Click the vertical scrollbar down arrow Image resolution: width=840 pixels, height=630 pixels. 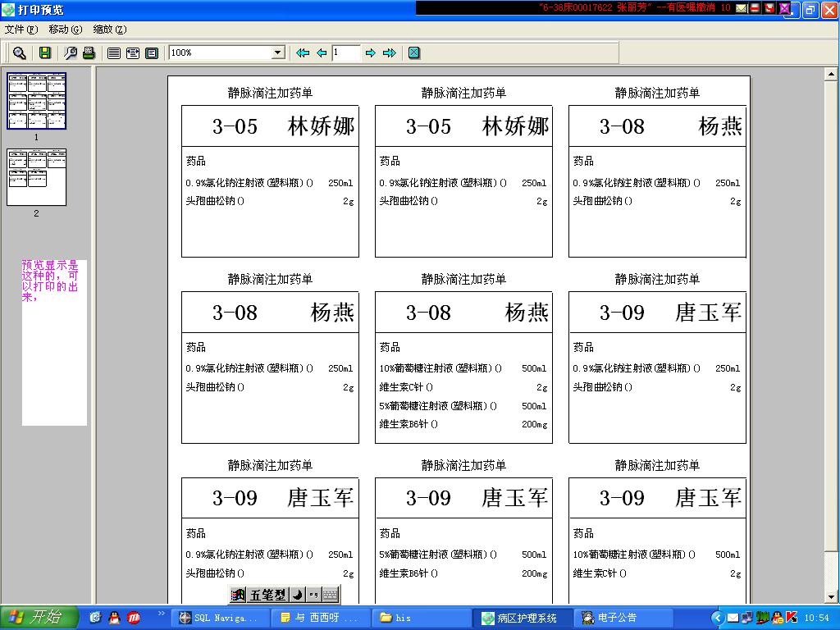tap(831, 596)
